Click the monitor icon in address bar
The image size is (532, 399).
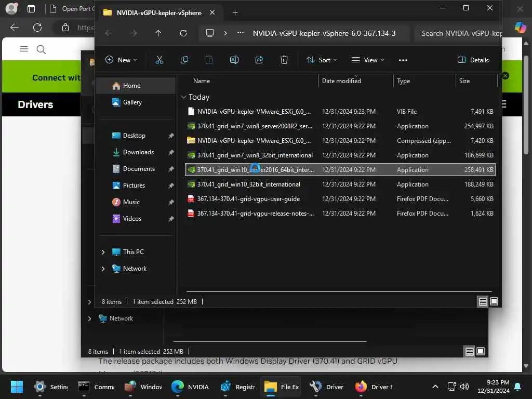pos(210,33)
